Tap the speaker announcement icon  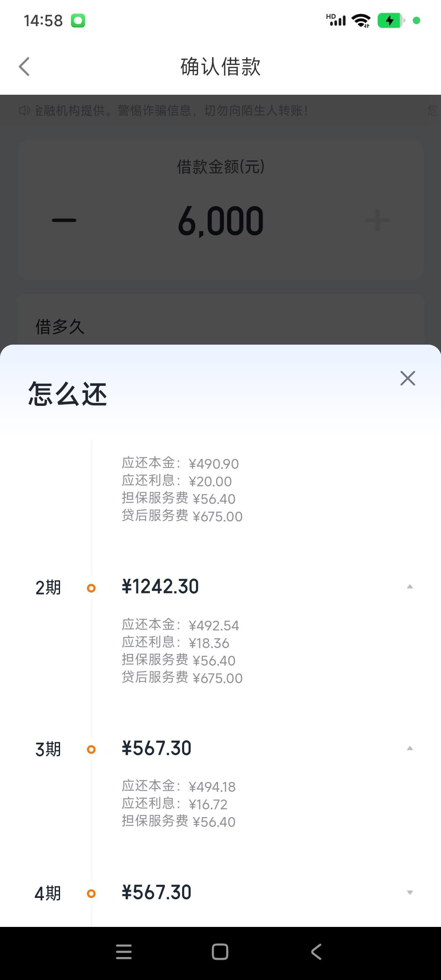(24, 110)
